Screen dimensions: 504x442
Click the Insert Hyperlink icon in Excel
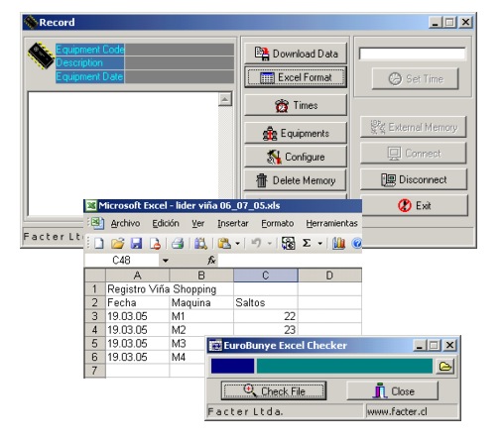(288, 244)
